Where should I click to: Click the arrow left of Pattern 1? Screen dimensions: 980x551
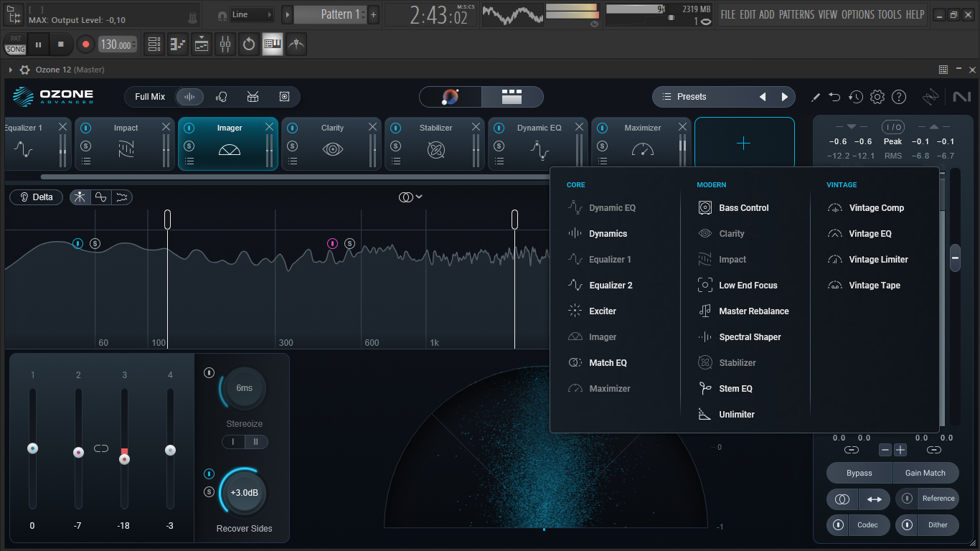pos(287,14)
